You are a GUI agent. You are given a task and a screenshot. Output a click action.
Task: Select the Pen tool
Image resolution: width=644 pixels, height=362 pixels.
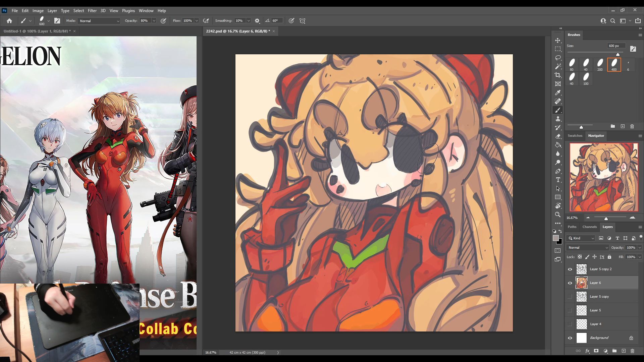coord(558,171)
